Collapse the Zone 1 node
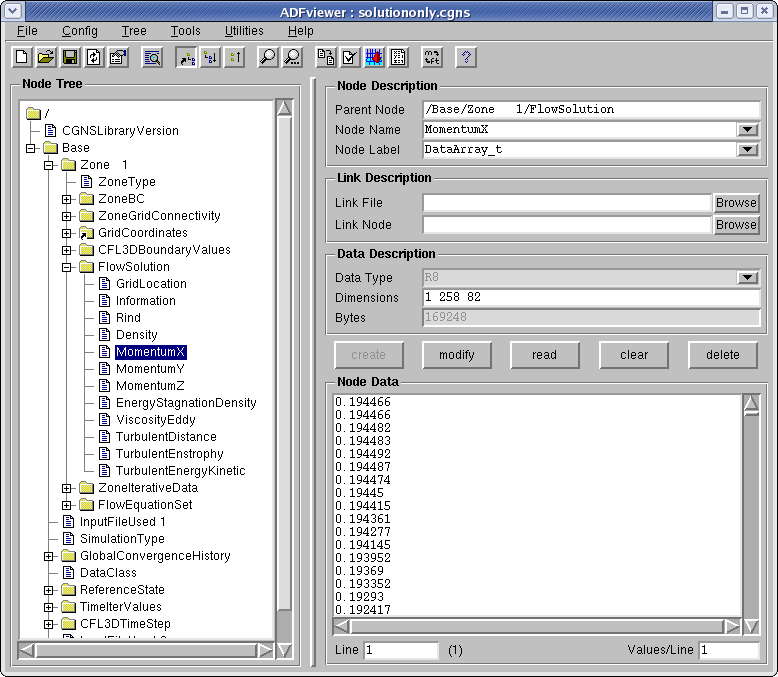The image size is (778, 677). tap(49, 165)
